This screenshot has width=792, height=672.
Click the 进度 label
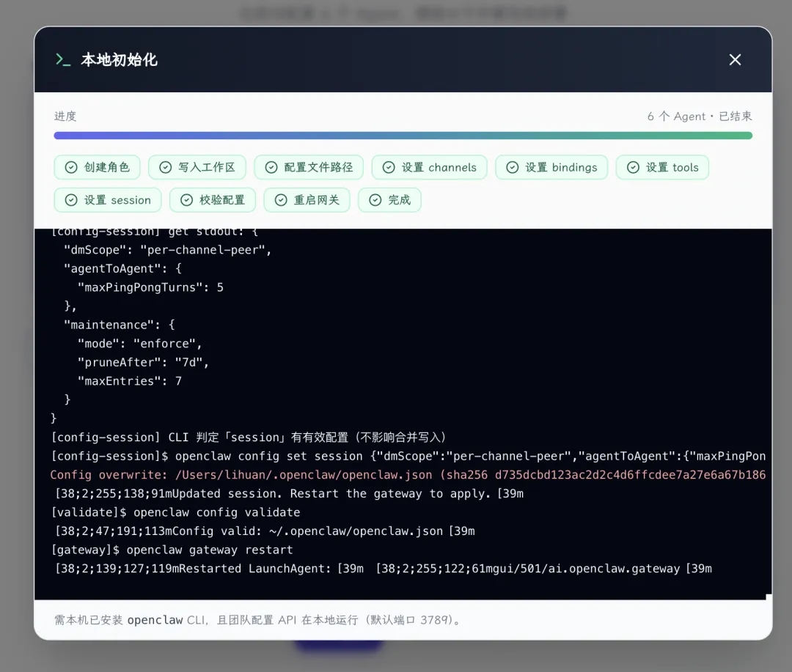(65, 116)
